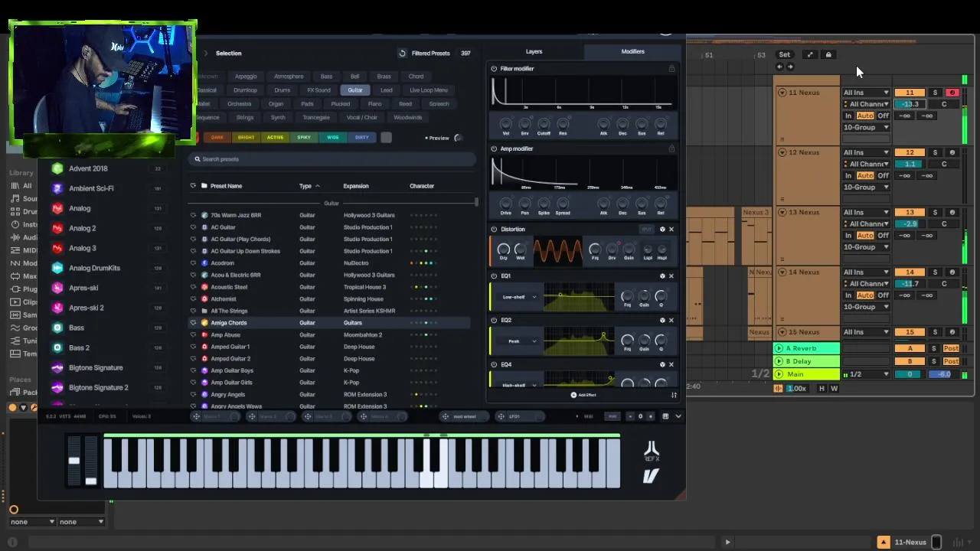Select the Analog DrumKits expansion icon
The width and height of the screenshot is (980, 551).
point(57,268)
